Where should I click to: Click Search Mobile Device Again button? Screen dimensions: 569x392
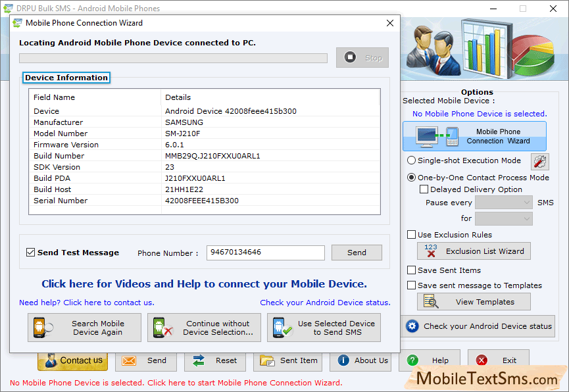coord(84,328)
